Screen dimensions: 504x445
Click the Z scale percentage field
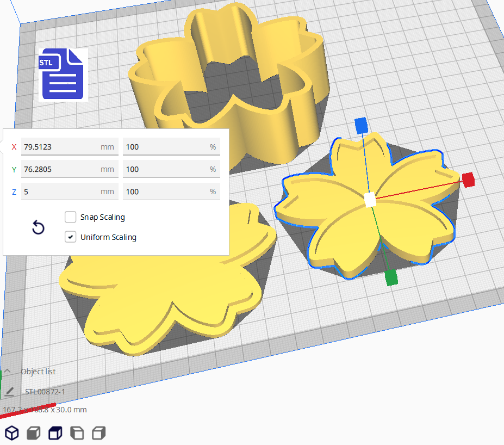pyautogui.click(x=163, y=191)
